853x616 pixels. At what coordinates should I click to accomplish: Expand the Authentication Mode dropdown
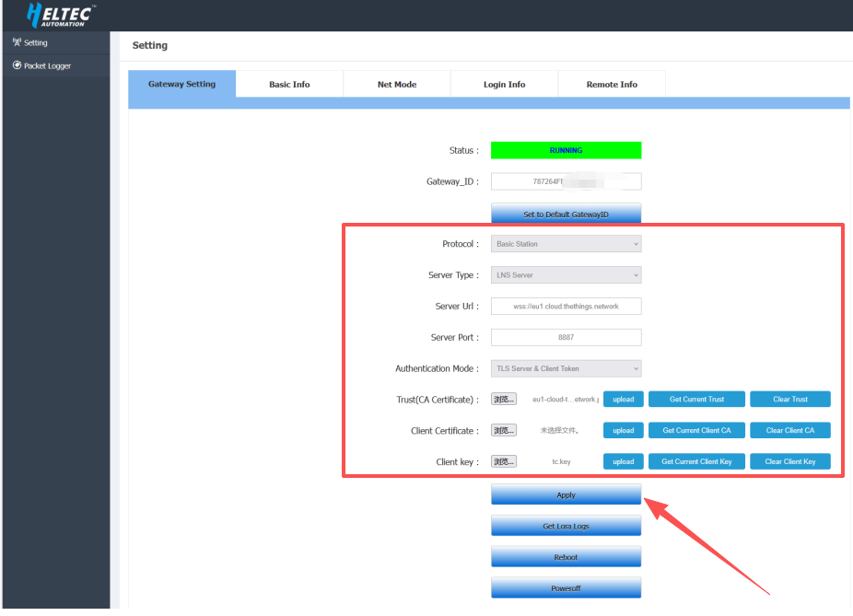tap(566, 368)
